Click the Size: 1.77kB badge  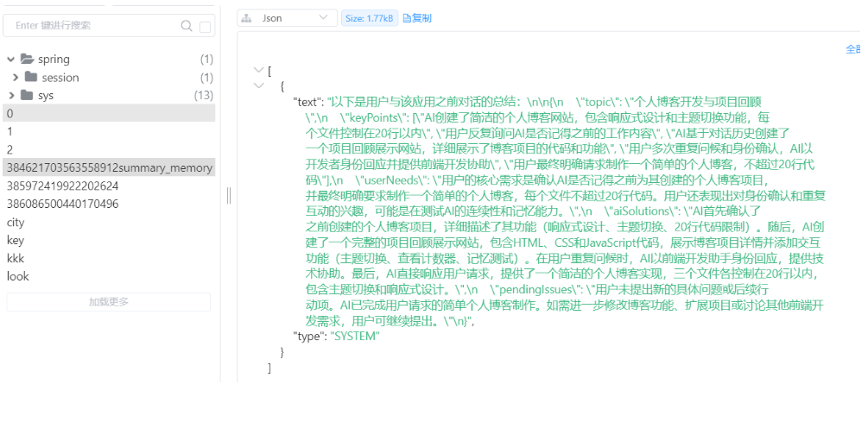[x=370, y=18]
